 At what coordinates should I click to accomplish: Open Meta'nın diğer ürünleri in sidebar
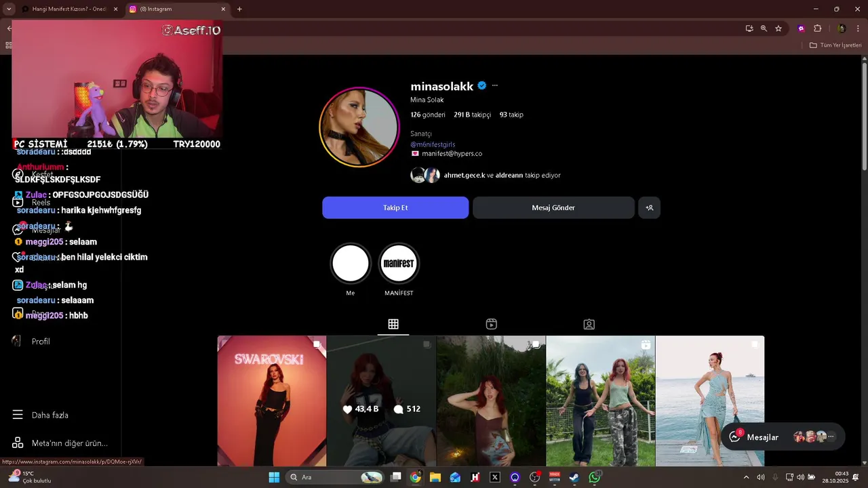click(60, 443)
